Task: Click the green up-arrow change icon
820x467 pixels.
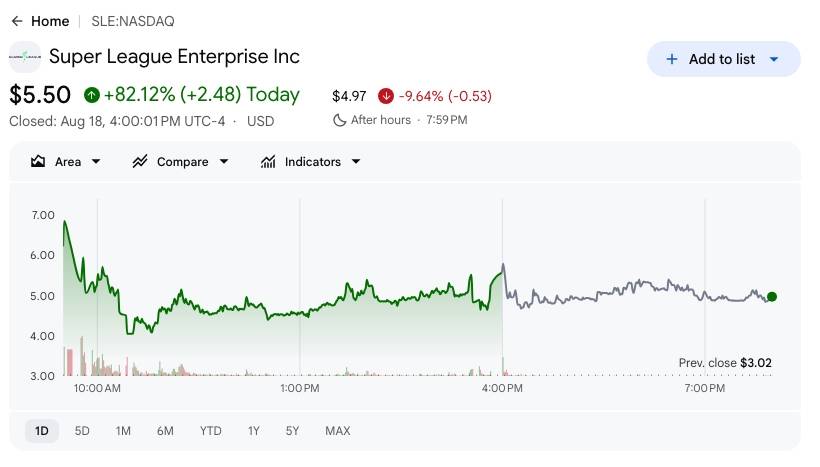Action: (x=92, y=95)
